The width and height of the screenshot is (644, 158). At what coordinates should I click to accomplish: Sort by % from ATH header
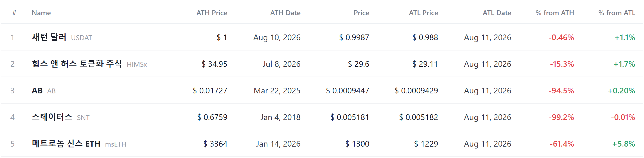point(555,13)
